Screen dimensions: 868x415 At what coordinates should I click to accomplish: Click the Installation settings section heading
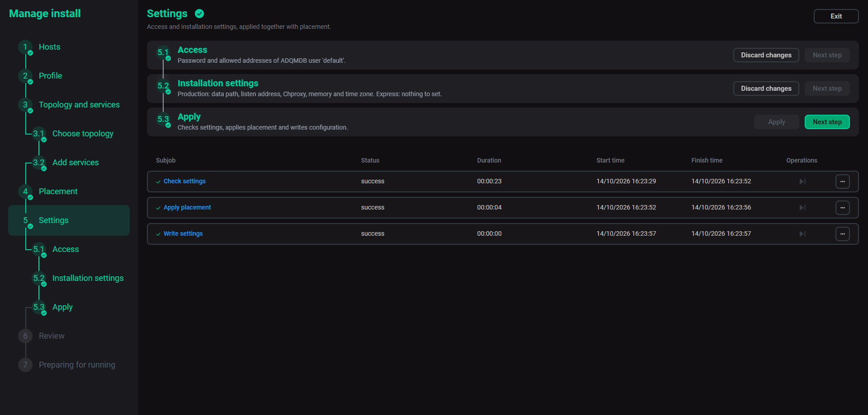218,84
